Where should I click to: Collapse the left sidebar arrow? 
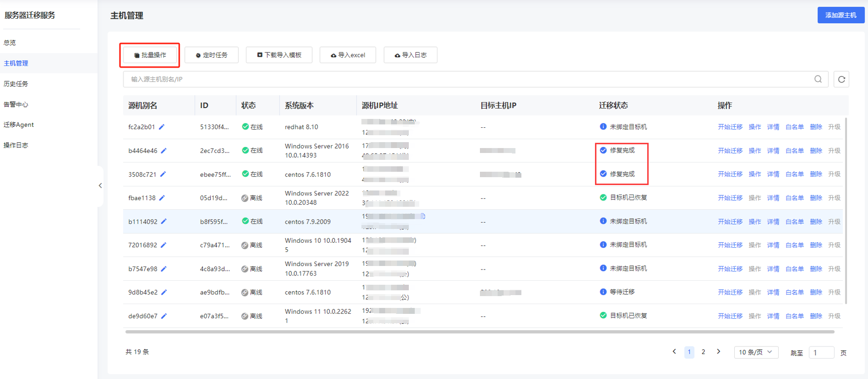tap(100, 186)
